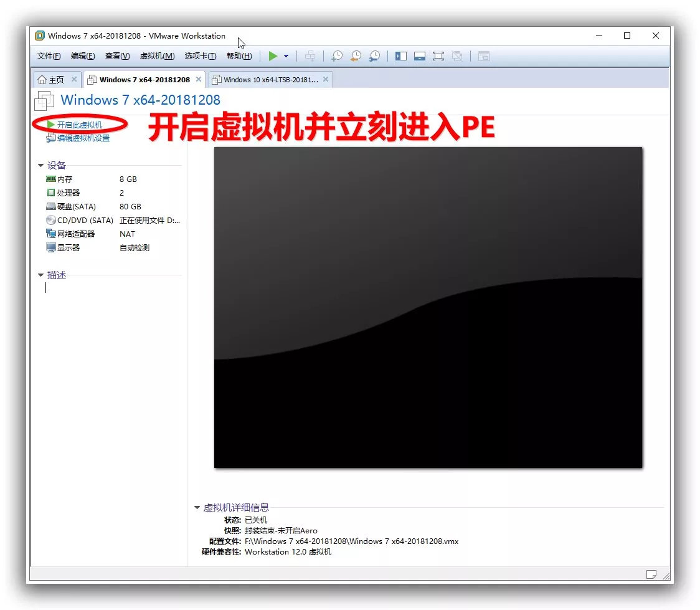This screenshot has height=610, width=700.
Task: Open the 文件(F) menu
Action: pos(49,56)
